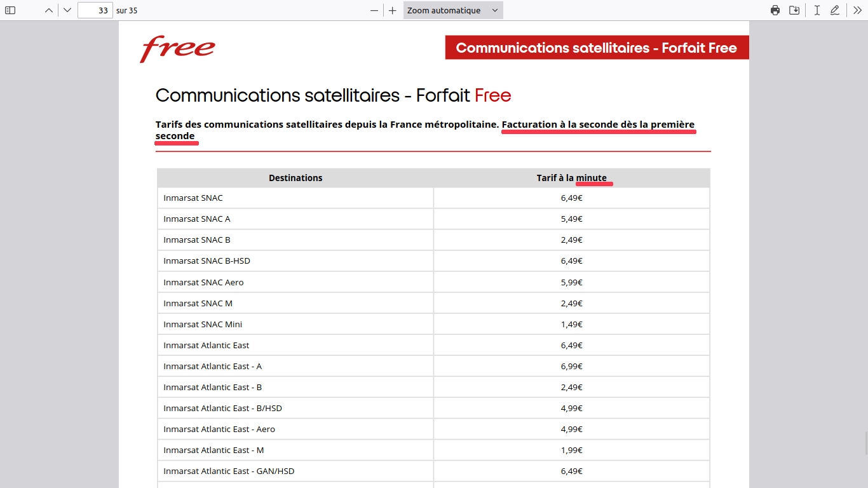Select the Inmarsat Atlantic East - A cell
This screenshot has height=488, width=868.
tap(295, 366)
